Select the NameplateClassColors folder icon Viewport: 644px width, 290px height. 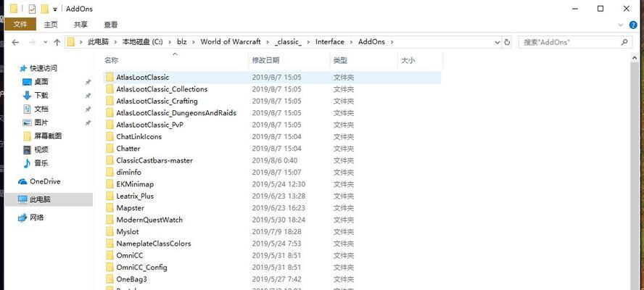pos(110,244)
